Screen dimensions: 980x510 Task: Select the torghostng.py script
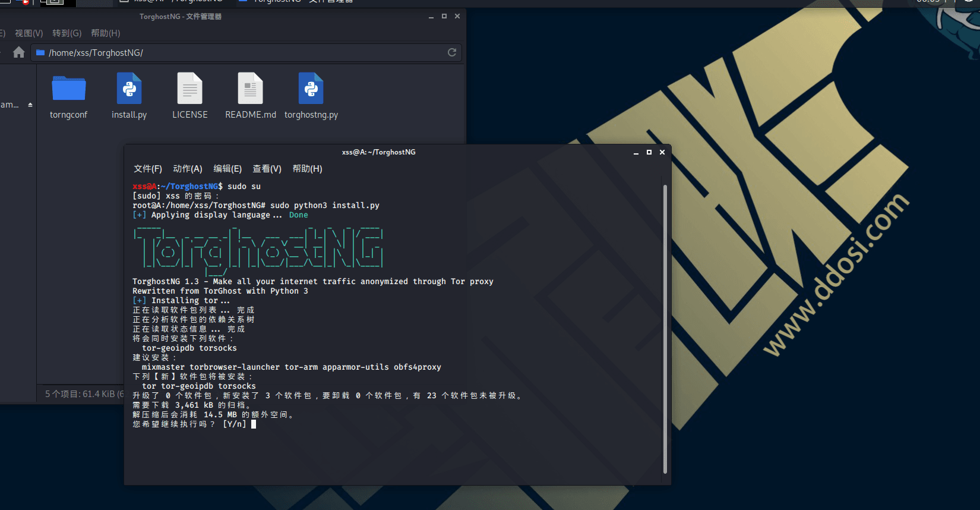point(311,97)
